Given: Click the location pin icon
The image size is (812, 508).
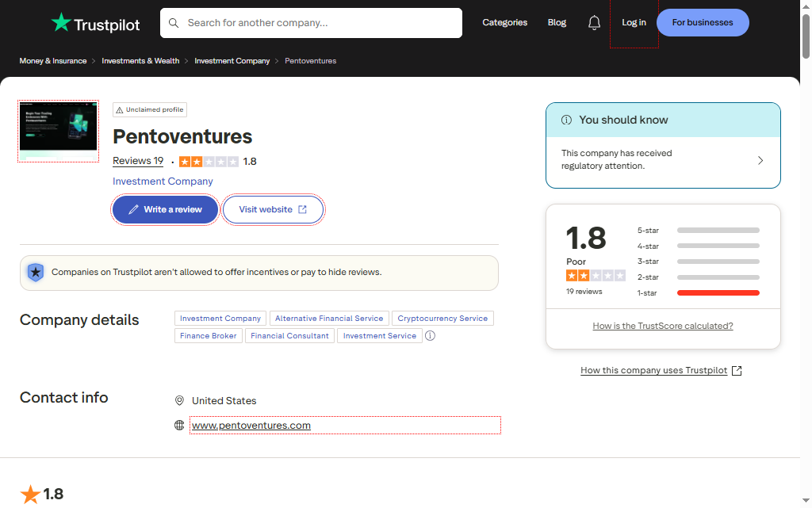Looking at the screenshot, I should coord(179,401).
